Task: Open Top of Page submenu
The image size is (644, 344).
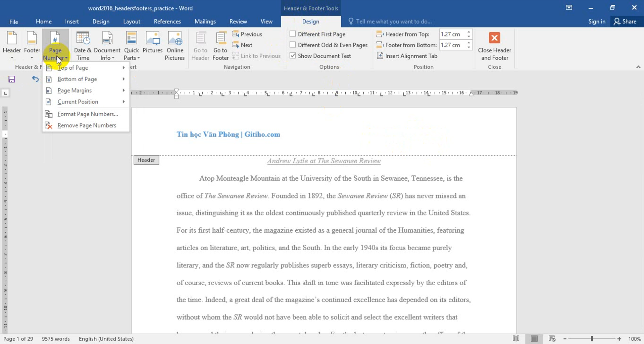Action: click(x=86, y=68)
